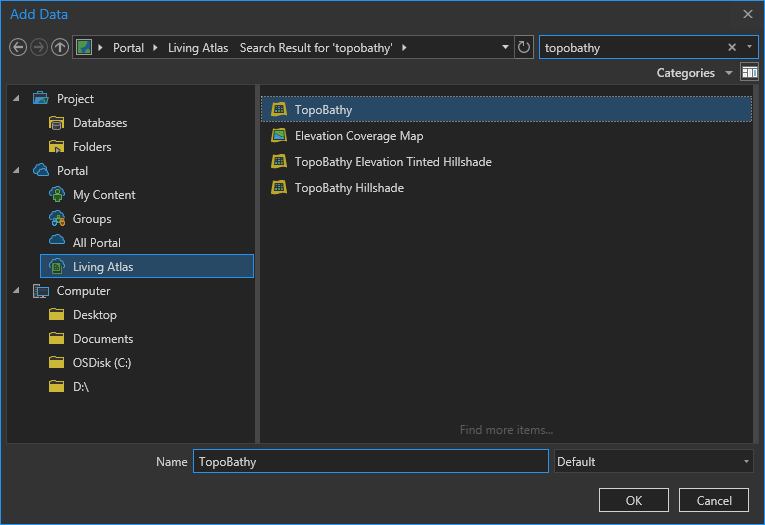Click into the Name text field
The height and width of the screenshot is (525, 765).
(x=371, y=461)
